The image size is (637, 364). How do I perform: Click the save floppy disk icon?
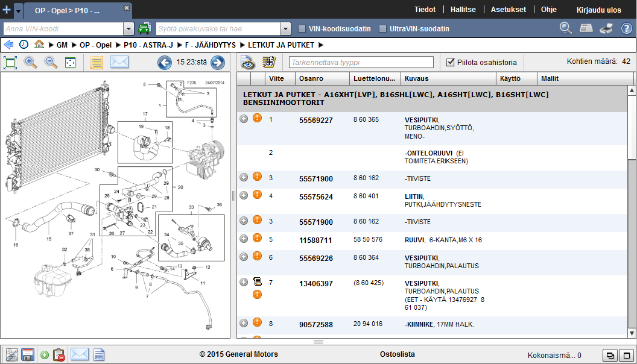[x=28, y=355]
